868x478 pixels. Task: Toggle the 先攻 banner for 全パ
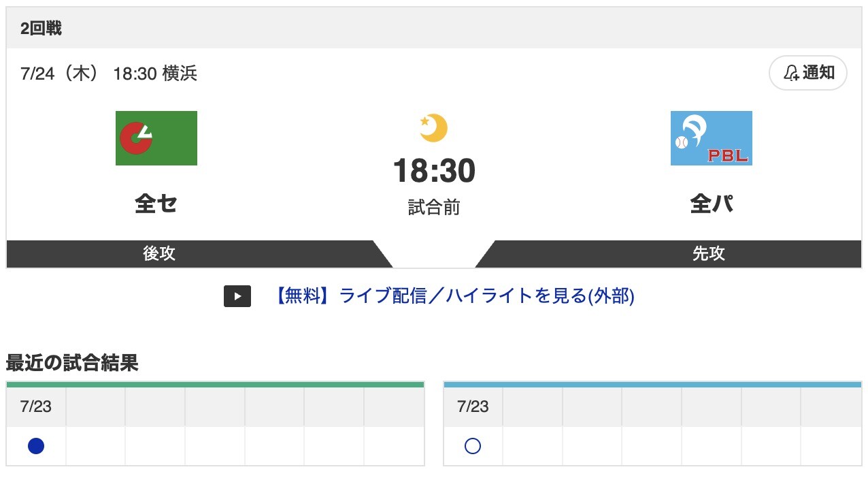pos(707,253)
